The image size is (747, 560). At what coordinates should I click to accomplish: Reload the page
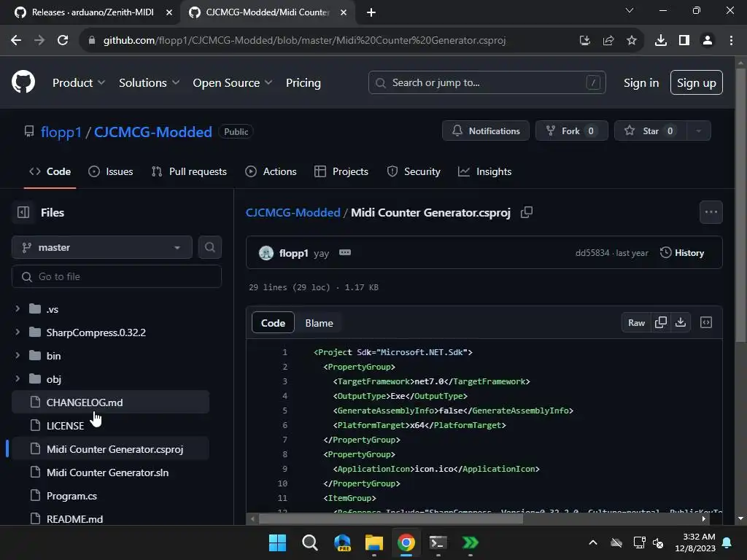(63, 40)
